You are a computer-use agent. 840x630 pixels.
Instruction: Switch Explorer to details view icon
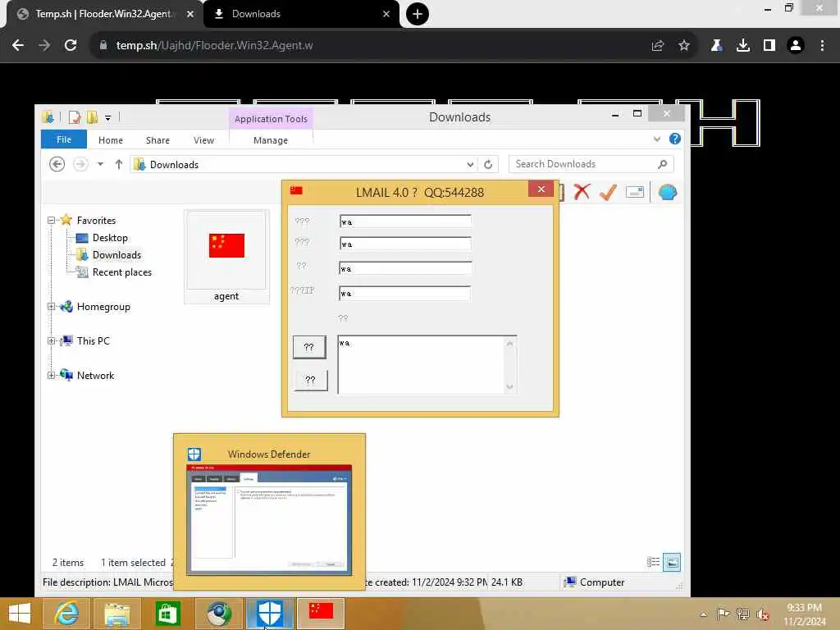pos(653,562)
